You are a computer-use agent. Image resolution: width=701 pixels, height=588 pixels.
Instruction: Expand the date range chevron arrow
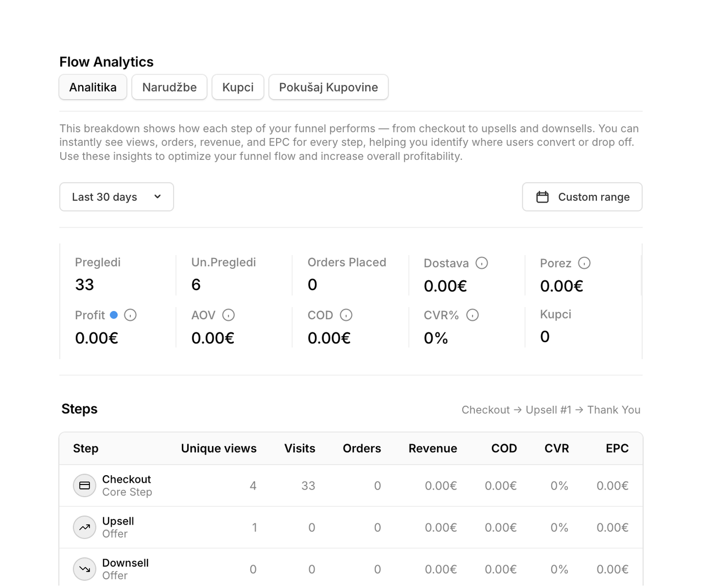coord(158,197)
